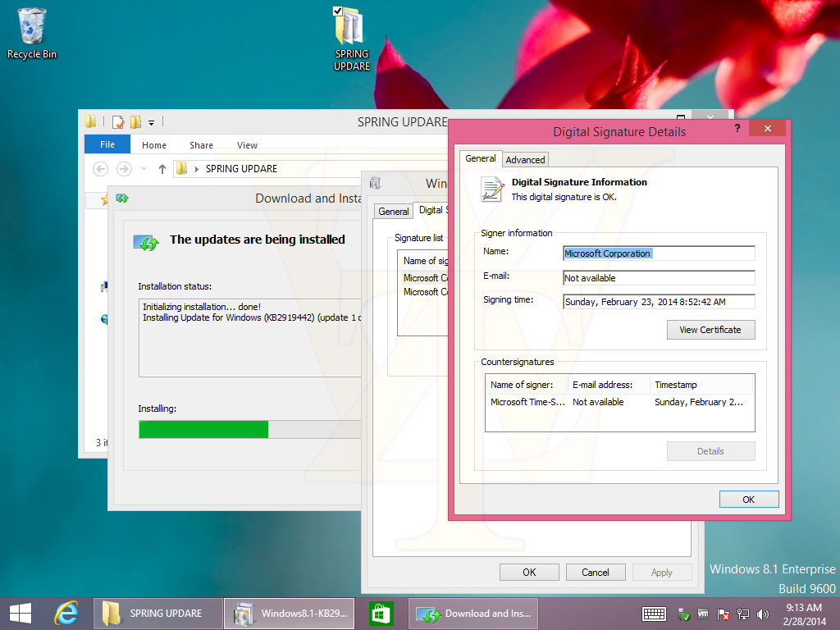
Task: Click the Up one level arrow in explorer
Action: pyautogui.click(x=162, y=169)
